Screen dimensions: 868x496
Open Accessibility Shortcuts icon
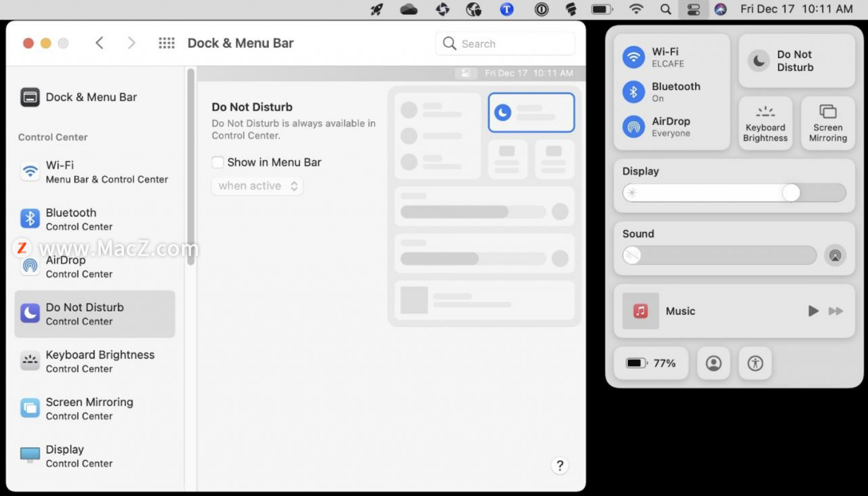tap(755, 363)
